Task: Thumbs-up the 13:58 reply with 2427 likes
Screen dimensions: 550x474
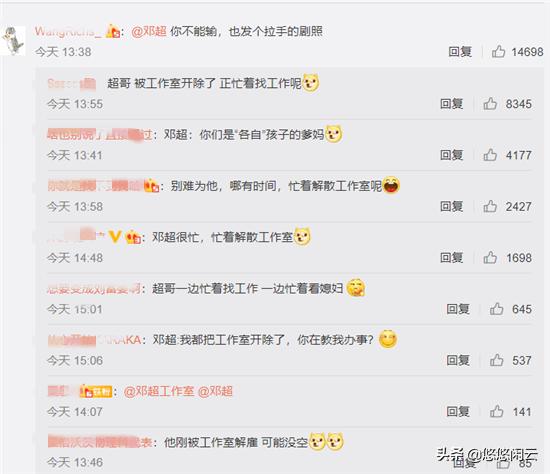Action: pos(490,207)
